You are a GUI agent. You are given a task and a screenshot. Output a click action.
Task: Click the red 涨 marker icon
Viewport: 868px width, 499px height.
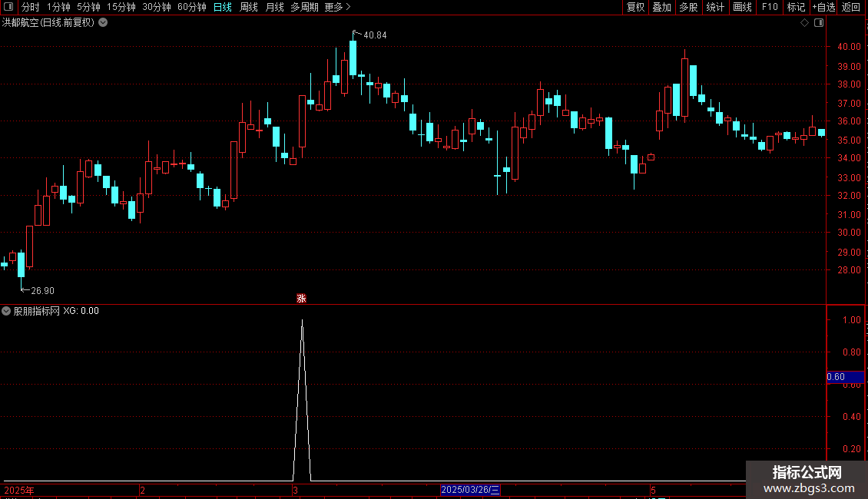coord(301,298)
